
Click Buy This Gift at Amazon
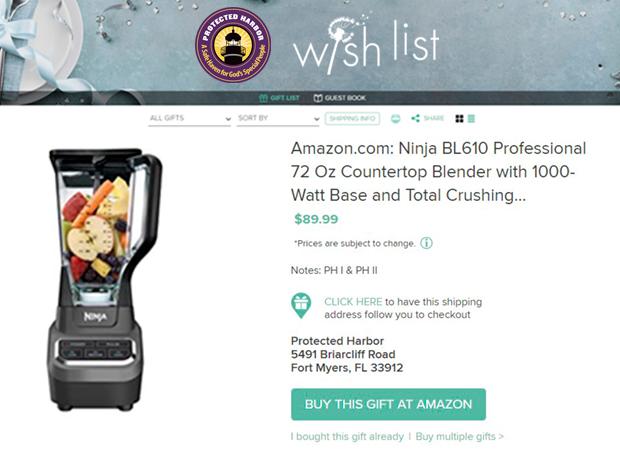[x=388, y=404]
